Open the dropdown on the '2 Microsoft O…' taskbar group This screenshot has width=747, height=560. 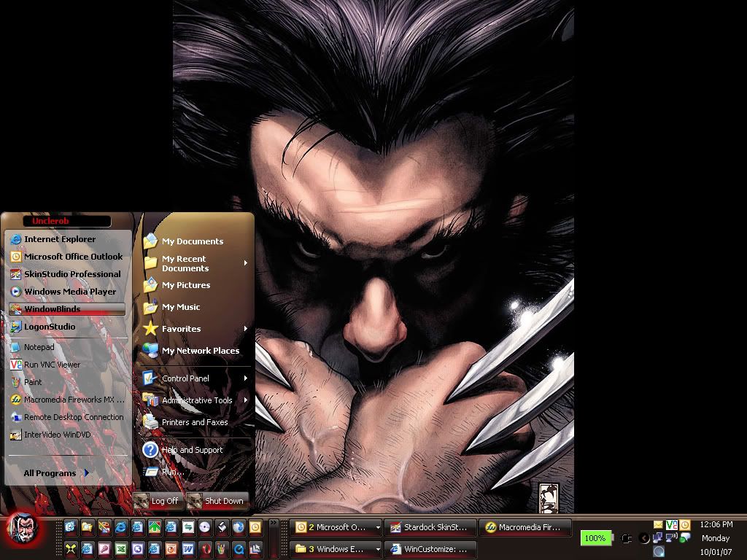pyautogui.click(x=378, y=527)
